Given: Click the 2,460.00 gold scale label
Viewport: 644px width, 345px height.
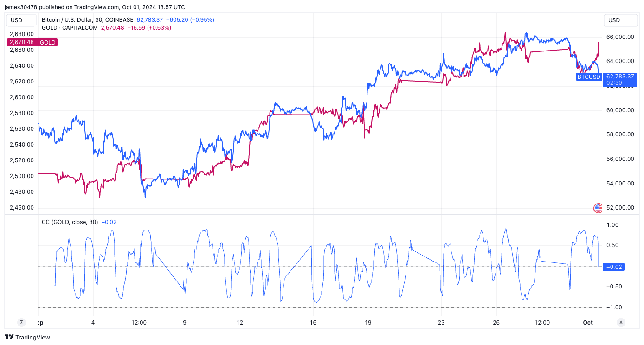Looking at the screenshot, I should 21,207.
